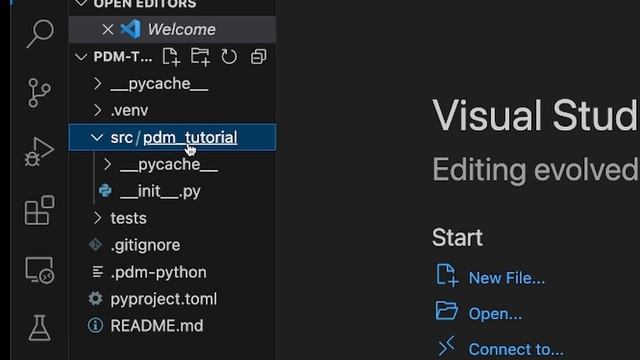Click the VS Code logo beside Welcome
640x360 pixels.
tap(131, 29)
